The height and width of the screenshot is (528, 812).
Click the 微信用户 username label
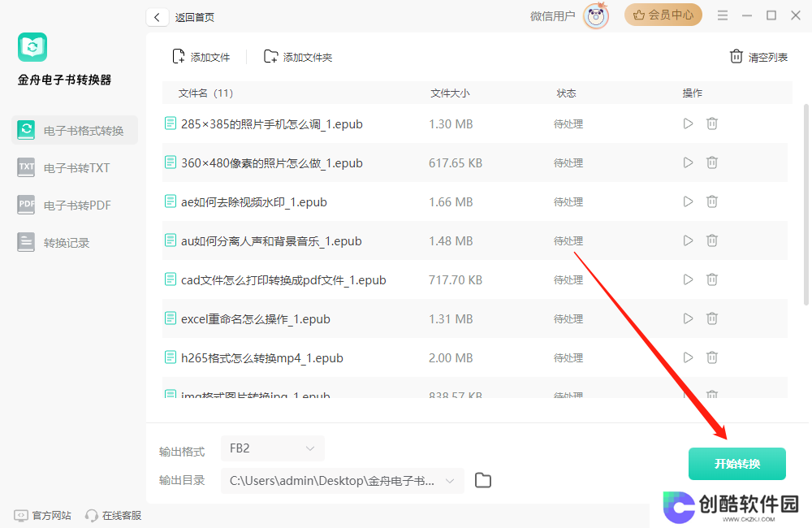(552, 16)
